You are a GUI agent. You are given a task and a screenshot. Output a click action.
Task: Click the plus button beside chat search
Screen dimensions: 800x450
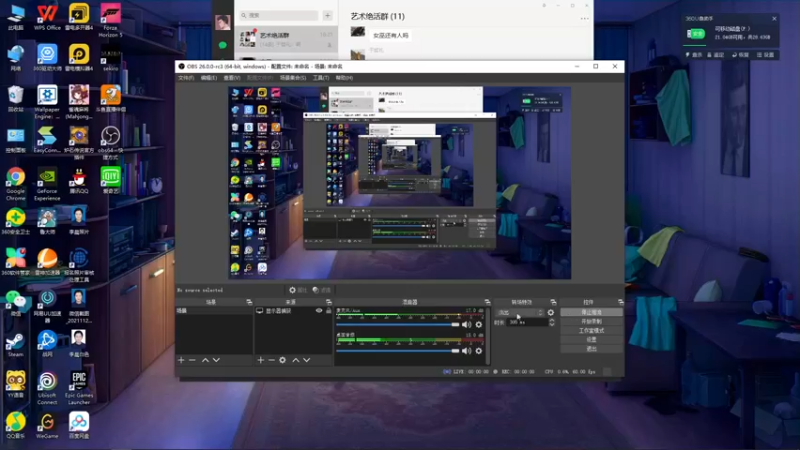(x=328, y=15)
